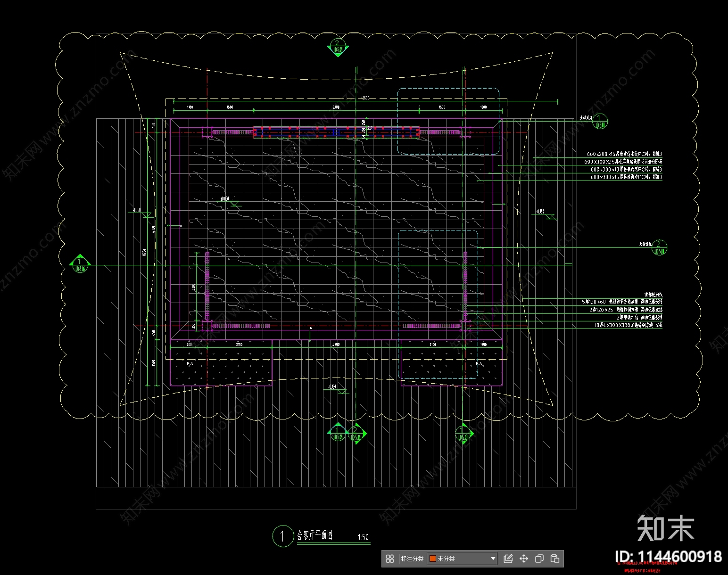Screen dimensions: 728x575
Task: Click the 5380 dimension text at top
Action: pos(336,107)
